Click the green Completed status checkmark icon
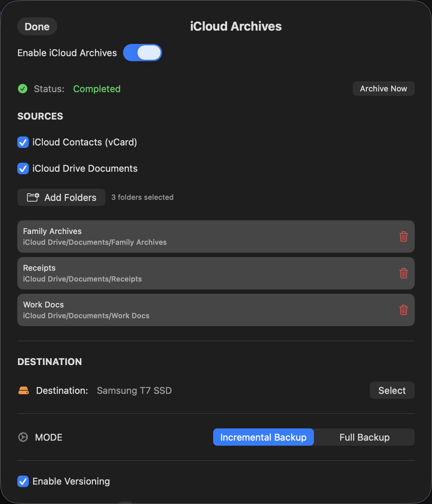The height and width of the screenshot is (504, 432). [23, 89]
